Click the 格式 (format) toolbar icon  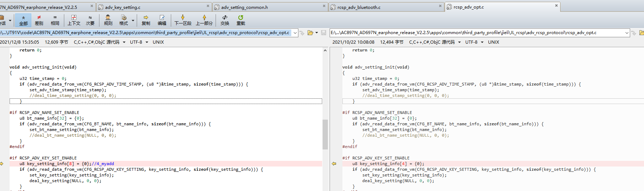pos(124,20)
